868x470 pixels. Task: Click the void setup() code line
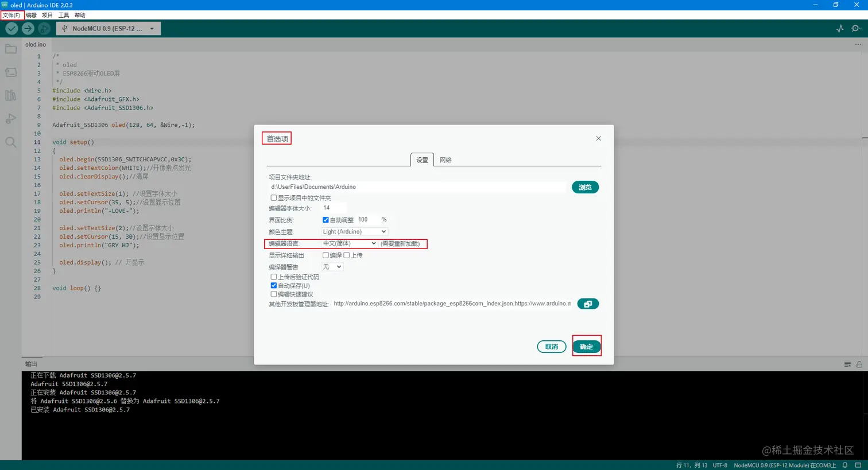pyautogui.click(x=73, y=142)
